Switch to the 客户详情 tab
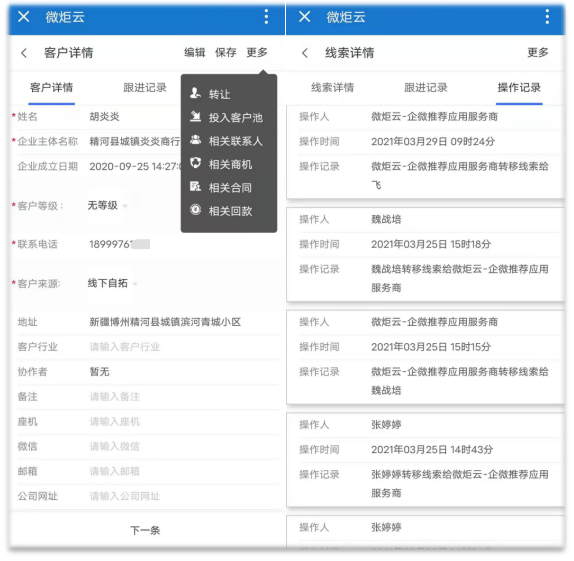 (x=52, y=88)
